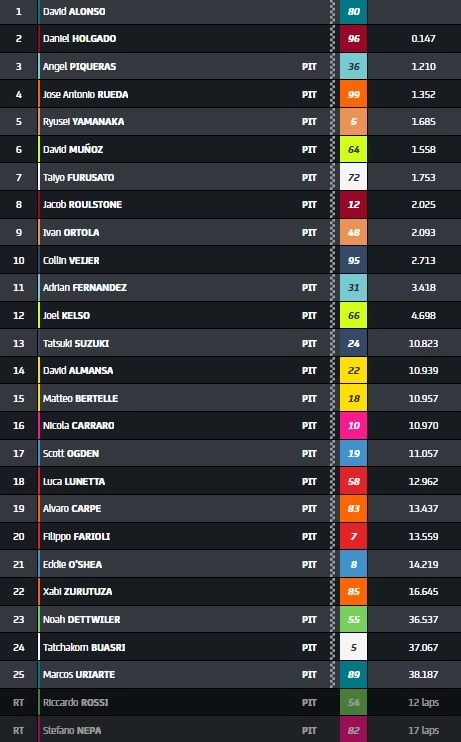
Task: Click rider name Xabi ZURUTUZA
Action: [78, 592]
